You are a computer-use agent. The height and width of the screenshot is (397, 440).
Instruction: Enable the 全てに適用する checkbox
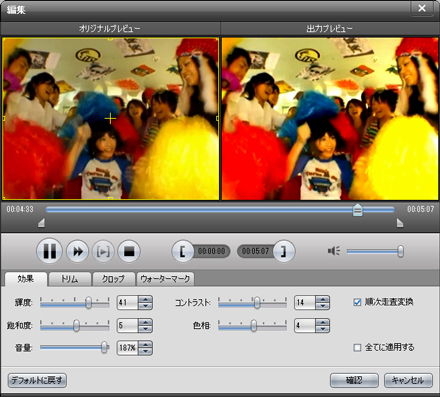pyautogui.click(x=357, y=348)
